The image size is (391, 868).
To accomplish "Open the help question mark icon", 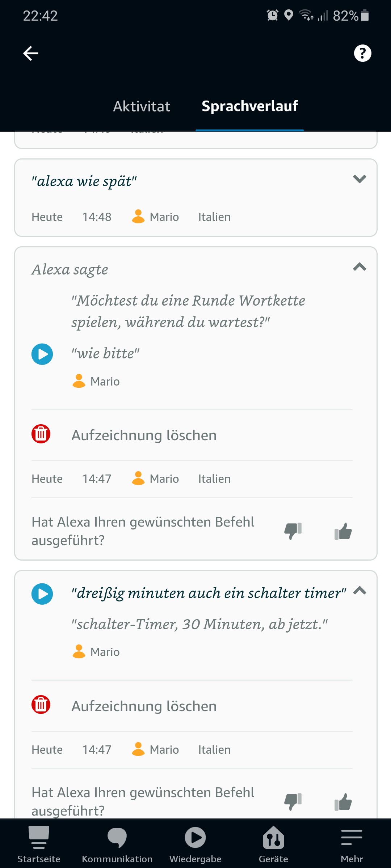I will (362, 54).
